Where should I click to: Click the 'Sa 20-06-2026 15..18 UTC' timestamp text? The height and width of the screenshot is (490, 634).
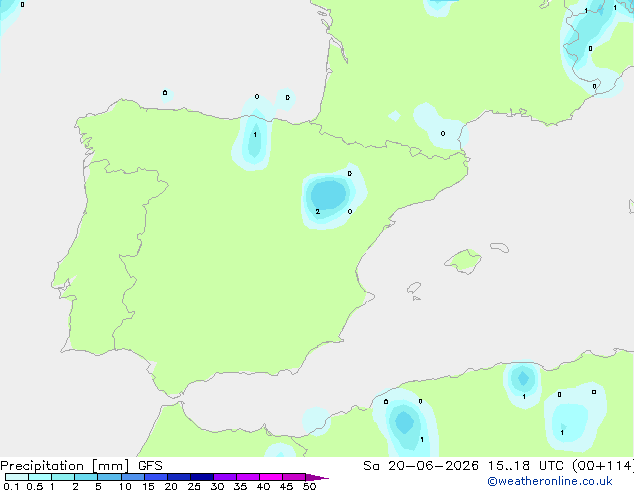click(465, 466)
